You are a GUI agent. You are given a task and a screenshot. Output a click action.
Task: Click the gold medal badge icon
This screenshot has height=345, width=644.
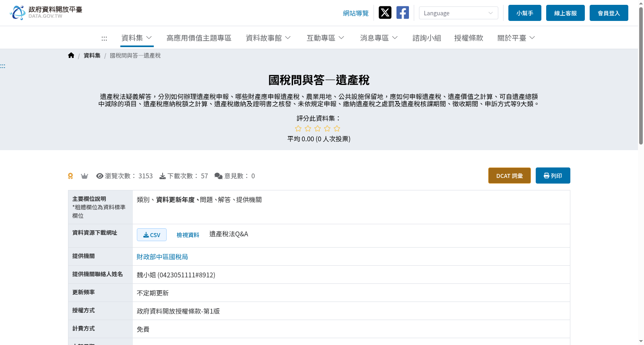click(70, 176)
